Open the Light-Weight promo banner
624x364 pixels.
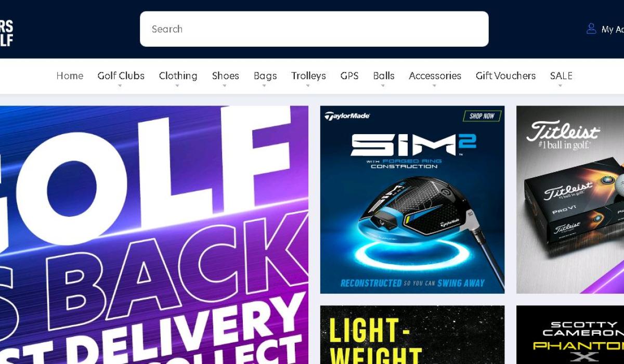click(412, 335)
